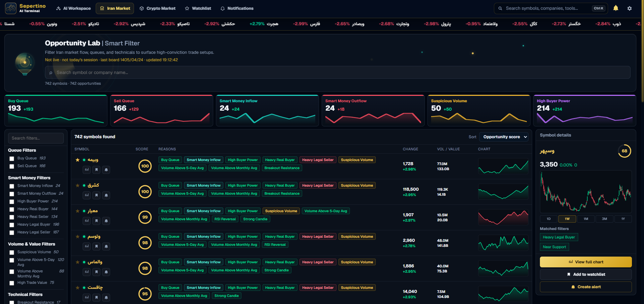Click the favorite star for کشرق
The width and height of the screenshot is (644, 304).
(78, 185)
